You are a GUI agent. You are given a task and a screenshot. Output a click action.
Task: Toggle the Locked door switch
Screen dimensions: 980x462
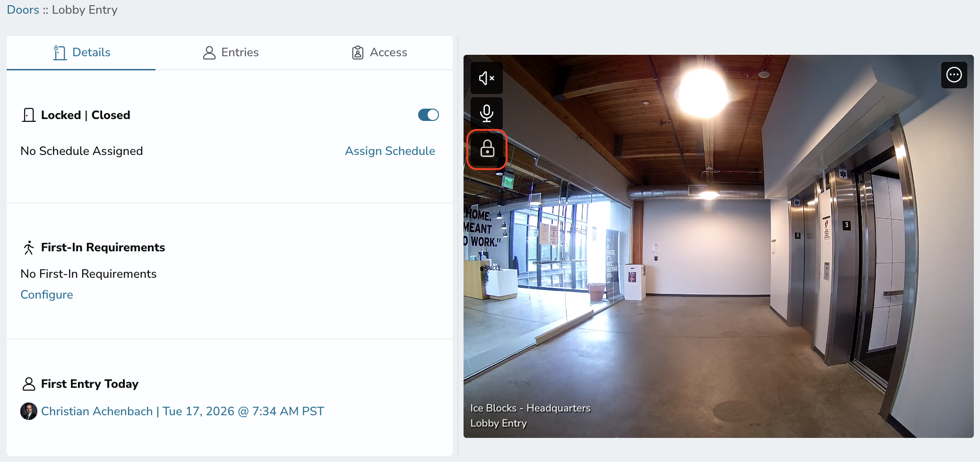pos(429,115)
